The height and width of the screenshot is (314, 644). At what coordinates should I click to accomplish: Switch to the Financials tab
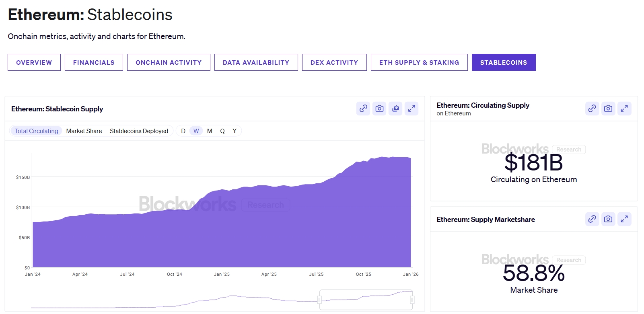pos(94,62)
